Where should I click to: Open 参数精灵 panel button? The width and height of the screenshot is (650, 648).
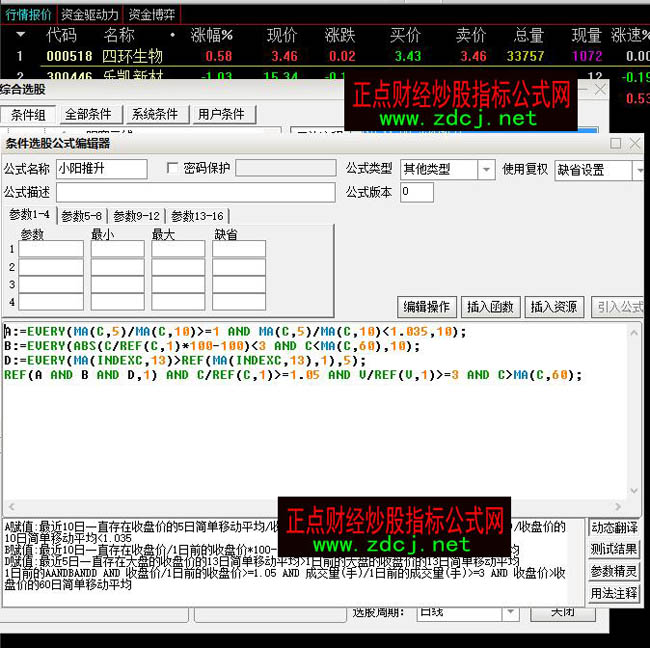(x=614, y=571)
